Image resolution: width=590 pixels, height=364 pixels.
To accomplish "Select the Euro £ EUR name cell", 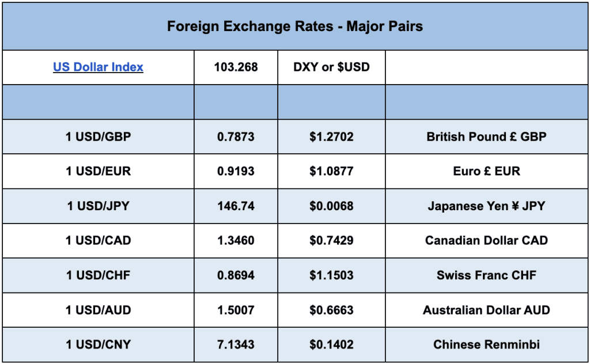I will 486,172.
